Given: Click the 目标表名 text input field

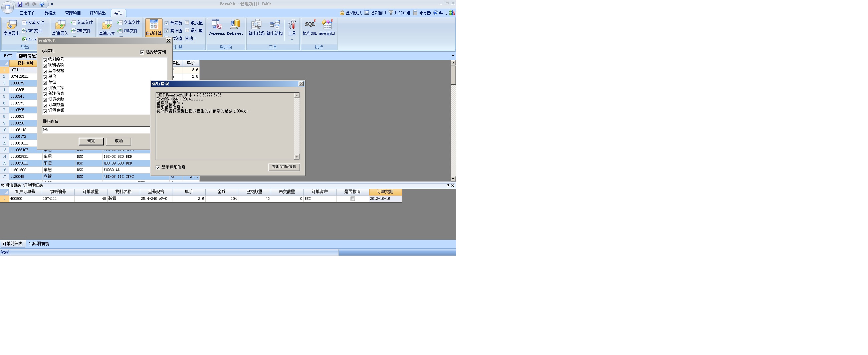Looking at the screenshot, I should [x=96, y=130].
